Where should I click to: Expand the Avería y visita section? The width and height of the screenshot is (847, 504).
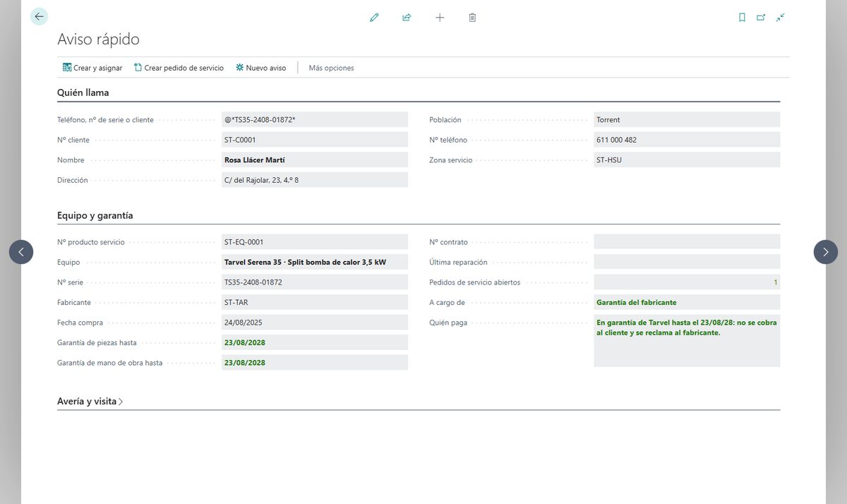point(90,401)
